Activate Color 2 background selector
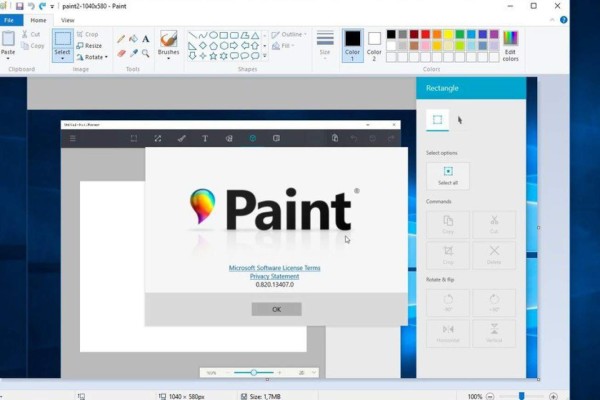Viewport: 600px width, 400px height. pyautogui.click(x=374, y=46)
